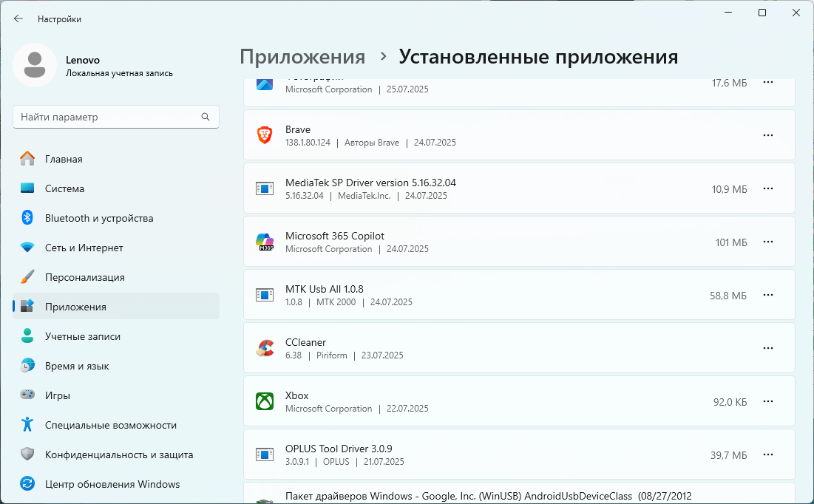Viewport: 814px width, 504px height.
Task: Click the MTK Usb All app icon
Action: tap(265, 295)
